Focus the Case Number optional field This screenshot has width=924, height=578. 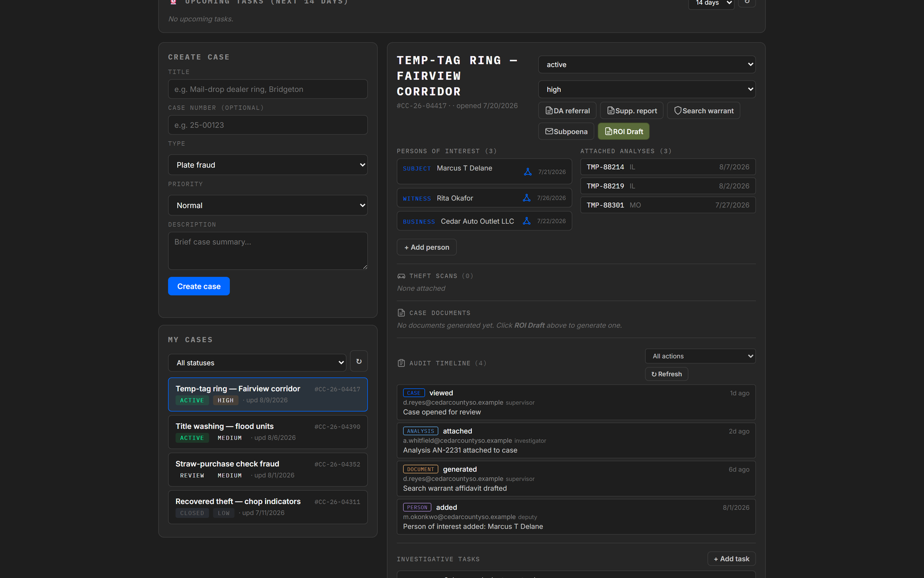tap(268, 125)
